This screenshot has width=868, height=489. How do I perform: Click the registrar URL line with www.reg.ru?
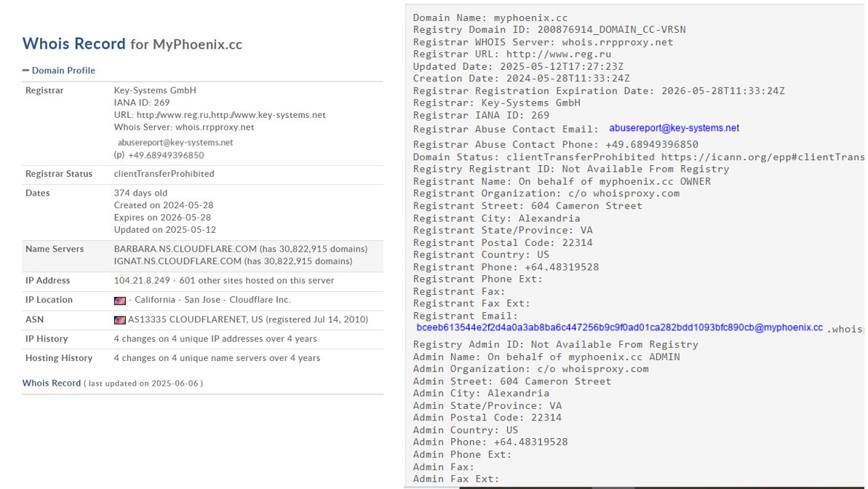(220, 115)
